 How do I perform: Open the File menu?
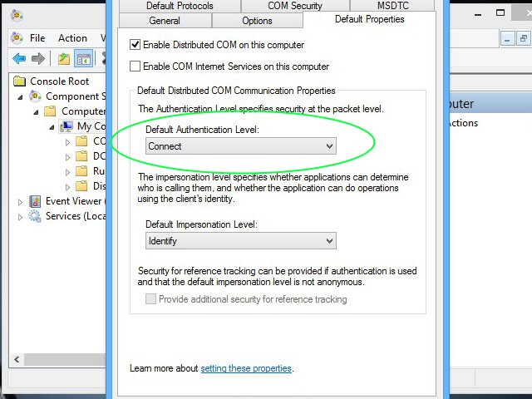[x=37, y=38]
